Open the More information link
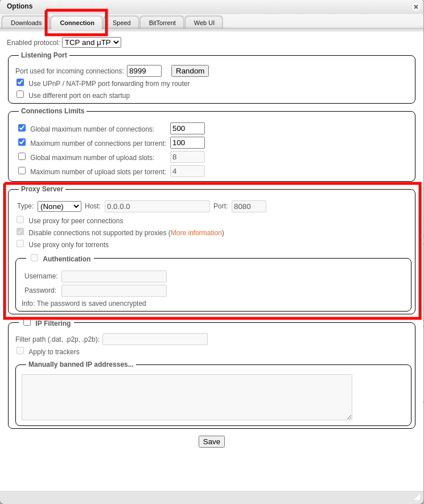 196,233
